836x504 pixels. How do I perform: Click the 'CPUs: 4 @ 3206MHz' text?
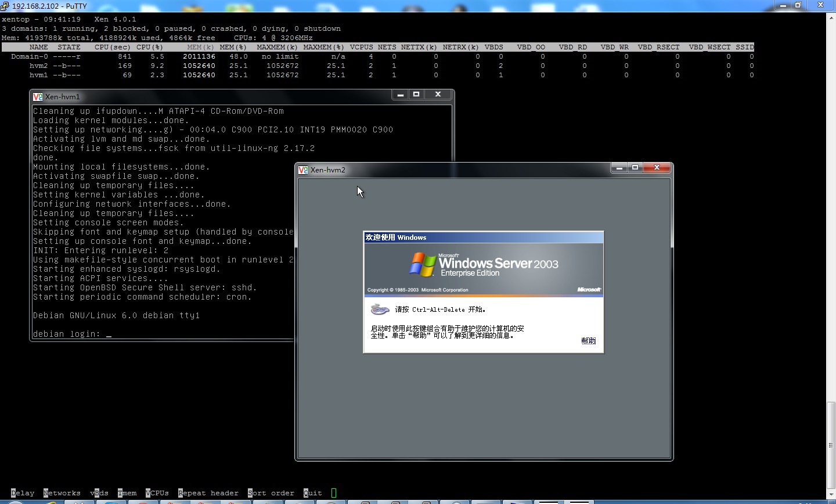(273, 38)
